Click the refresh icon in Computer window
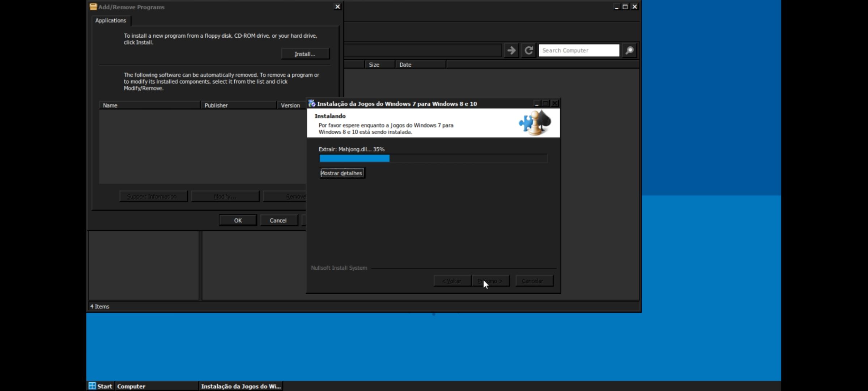 (528, 50)
